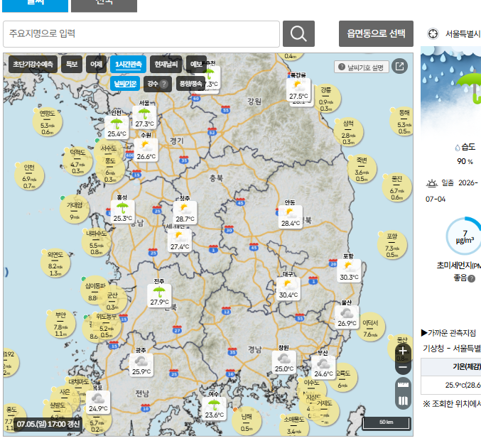
Task: Focus the 주요지명으로 입력 search field
Action: point(141,34)
